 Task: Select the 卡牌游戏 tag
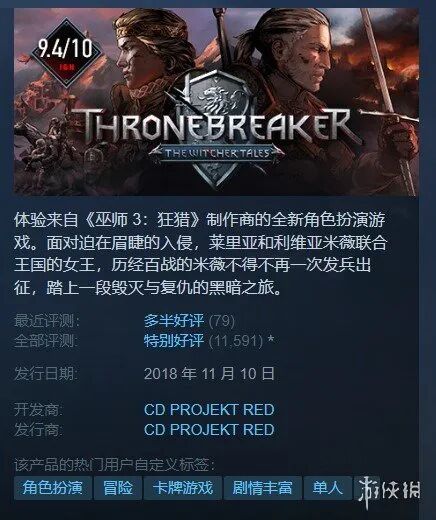(183, 488)
